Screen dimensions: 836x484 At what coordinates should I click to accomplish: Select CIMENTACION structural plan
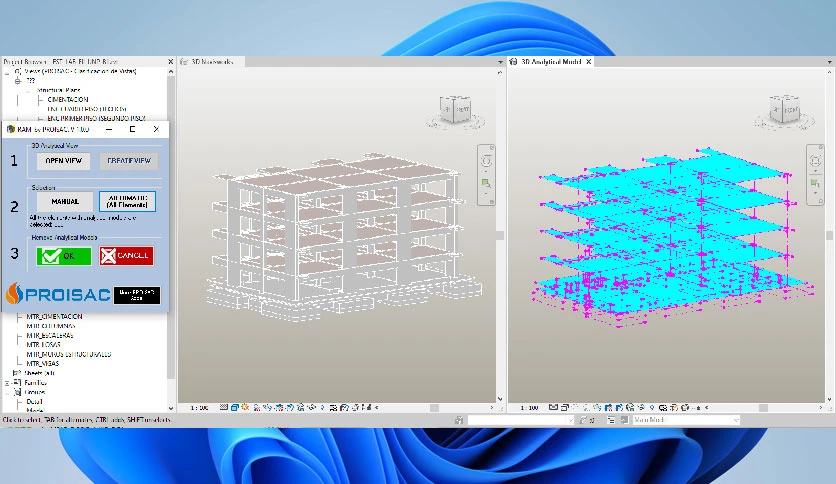pyautogui.click(x=68, y=100)
